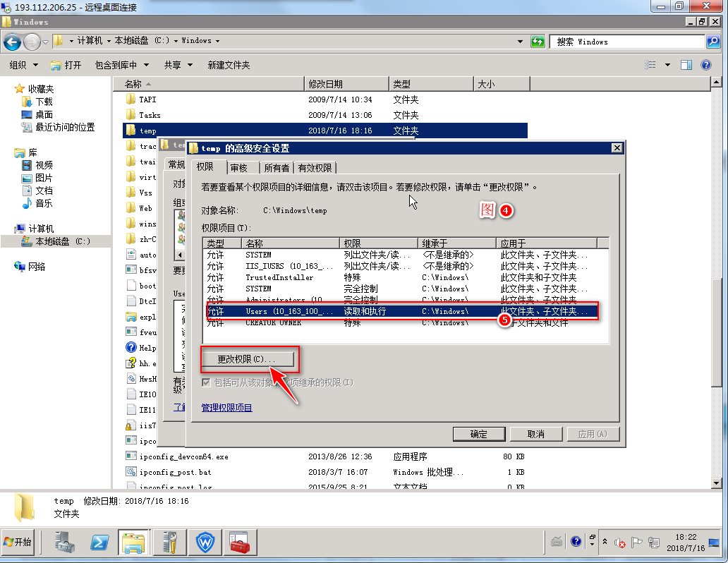
Task: Open the 包含到库中 dropdown
Action: tap(121, 65)
